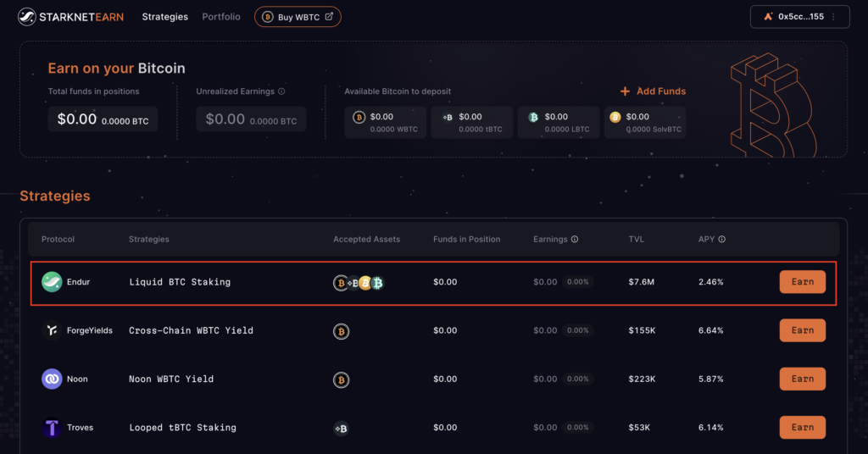Click the ForgeYields protocol icon
Image resolution: width=868 pixels, height=454 pixels.
52,330
